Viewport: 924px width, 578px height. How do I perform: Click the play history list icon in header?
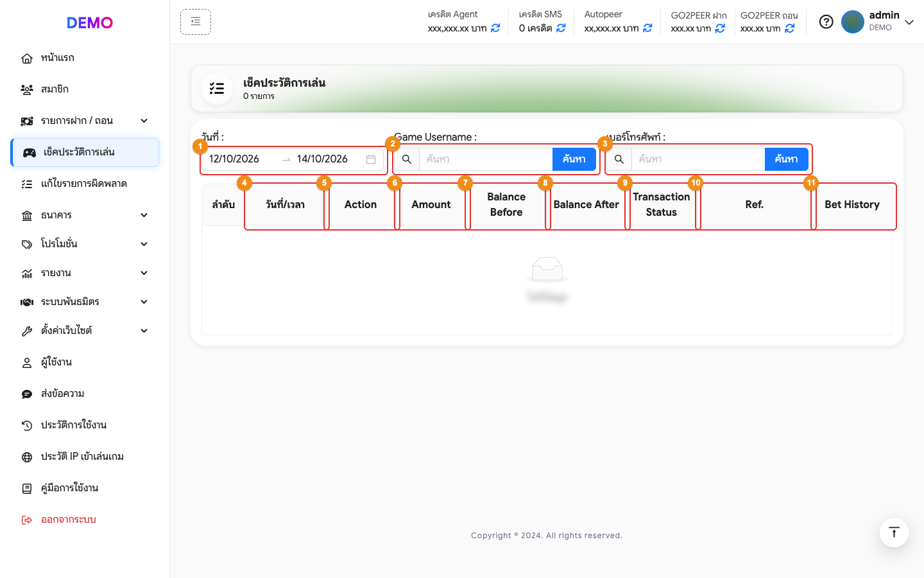pos(217,89)
